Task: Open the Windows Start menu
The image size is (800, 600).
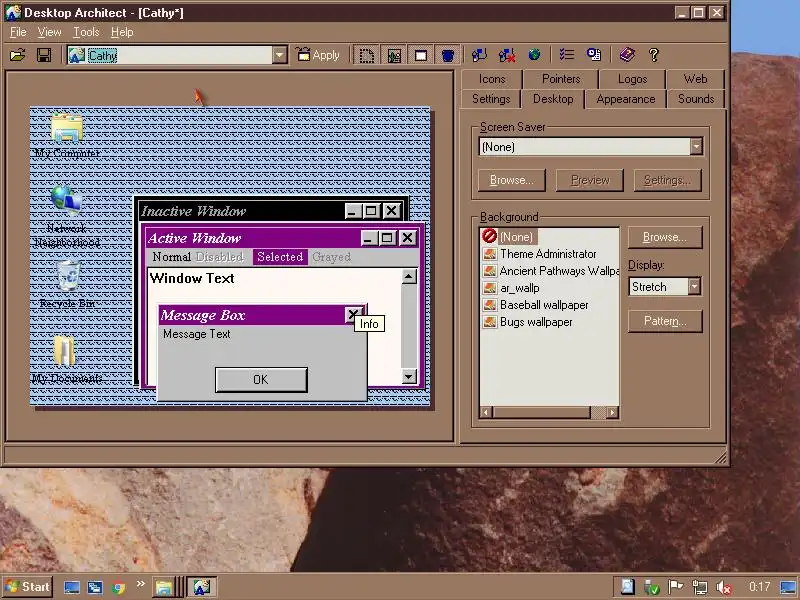Action: (28, 587)
